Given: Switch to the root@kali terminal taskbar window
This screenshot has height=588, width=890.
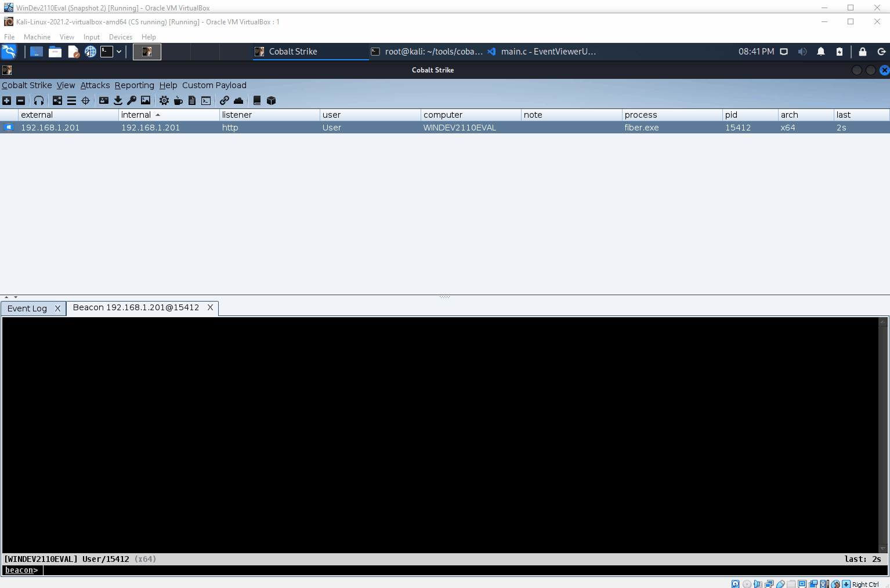Looking at the screenshot, I should click(426, 52).
